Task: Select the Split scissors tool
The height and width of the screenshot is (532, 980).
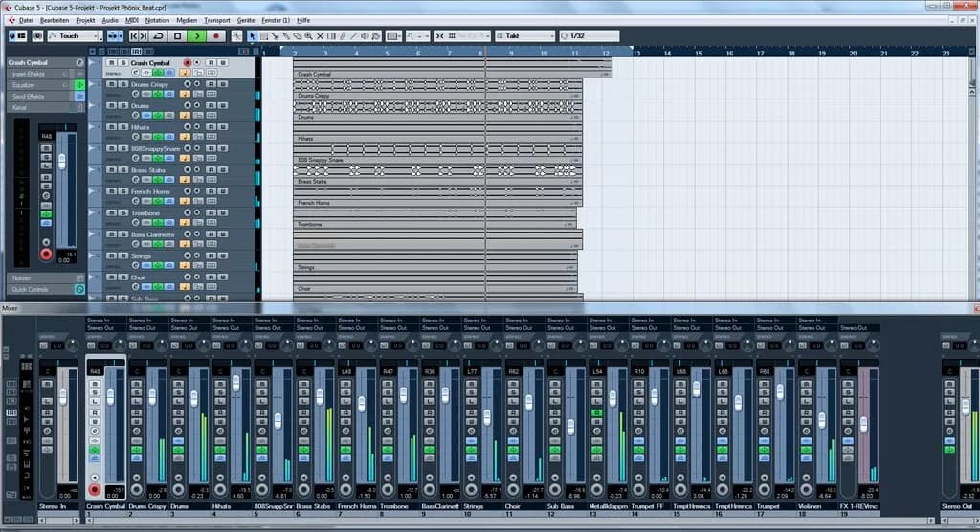Action: coord(275,36)
